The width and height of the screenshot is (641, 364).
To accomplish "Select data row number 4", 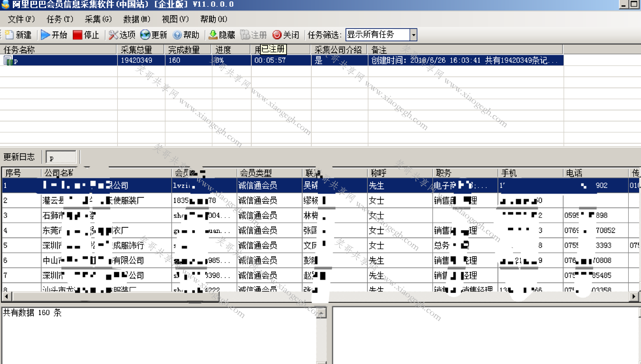I will click(320, 231).
